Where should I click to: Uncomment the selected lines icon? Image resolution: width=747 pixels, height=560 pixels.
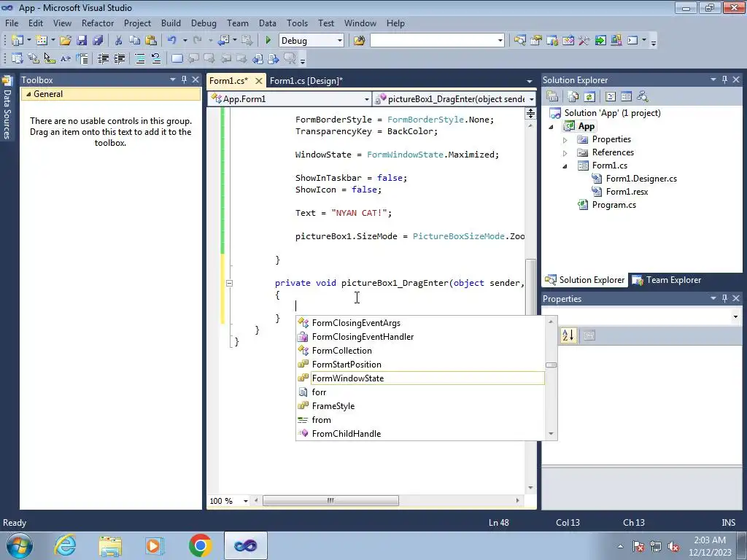[x=156, y=58]
